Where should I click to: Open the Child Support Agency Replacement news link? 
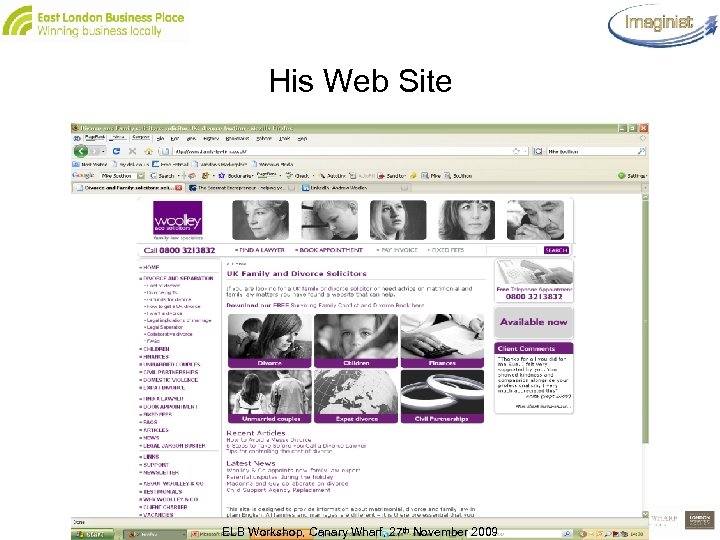pos(279,490)
